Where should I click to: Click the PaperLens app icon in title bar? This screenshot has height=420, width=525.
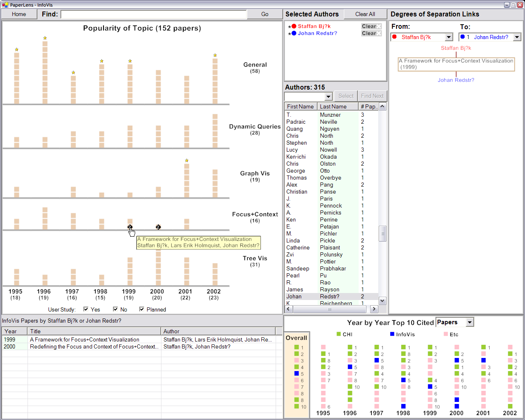tap(5, 5)
